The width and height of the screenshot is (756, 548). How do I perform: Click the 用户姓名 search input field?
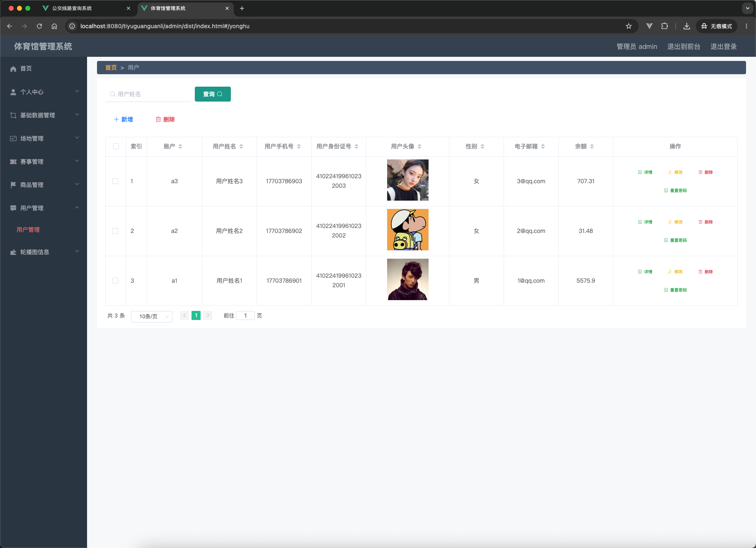tap(148, 94)
